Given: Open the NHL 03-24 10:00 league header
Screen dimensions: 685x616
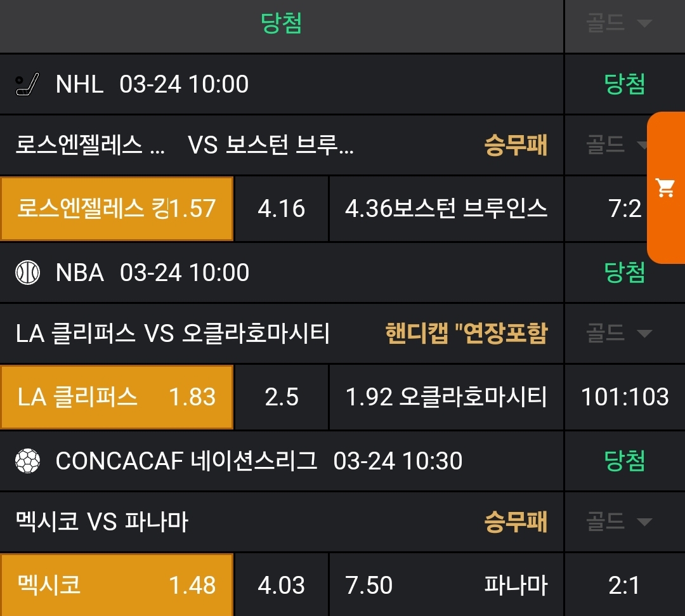Looking at the screenshot, I should (152, 84).
